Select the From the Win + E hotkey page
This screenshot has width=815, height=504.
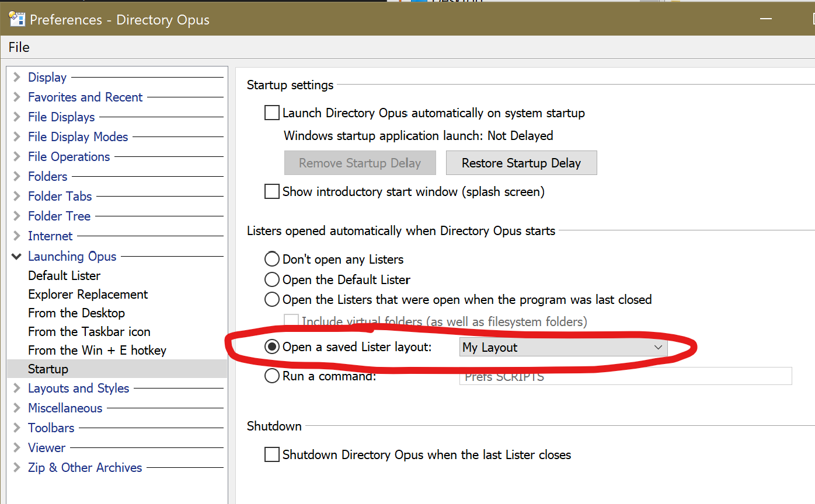tap(97, 350)
